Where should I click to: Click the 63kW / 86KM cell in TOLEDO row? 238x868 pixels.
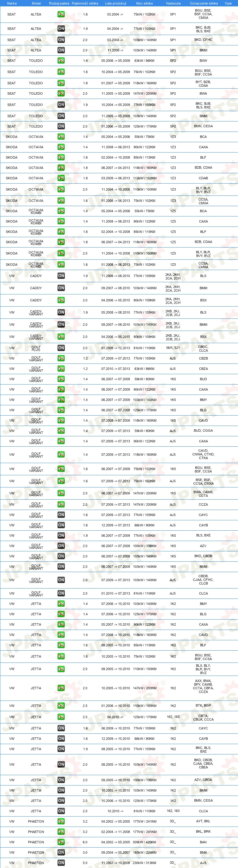(145, 61)
